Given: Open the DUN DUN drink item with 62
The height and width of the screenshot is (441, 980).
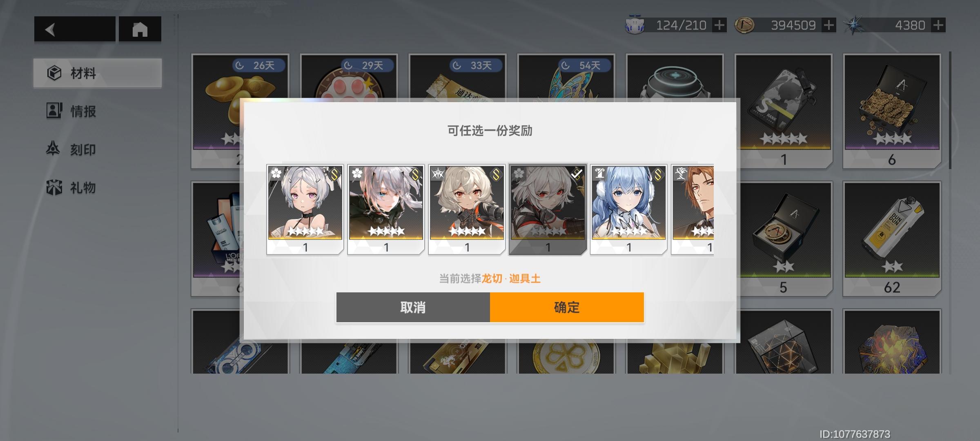Looking at the screenshot, I should [x=892, y=239].
